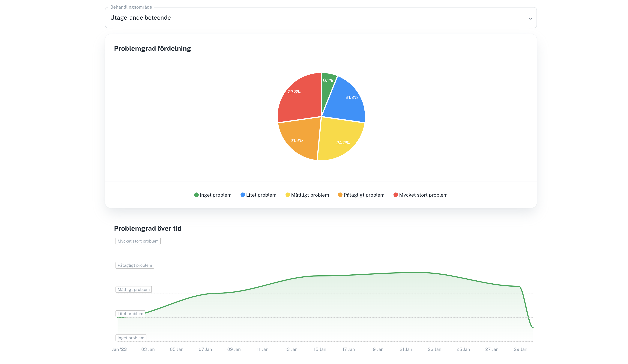
Task: Click the red legend dot for Mycket stort problem
Action: click(x=396, y=195)
